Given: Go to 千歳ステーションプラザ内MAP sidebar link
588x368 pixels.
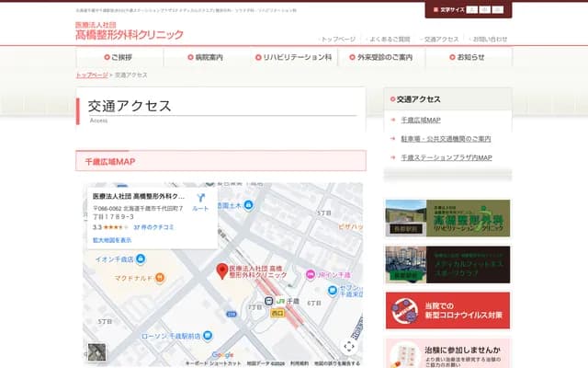Looking at the screenshot, I should pyautogui.click(x=447, y=157).
